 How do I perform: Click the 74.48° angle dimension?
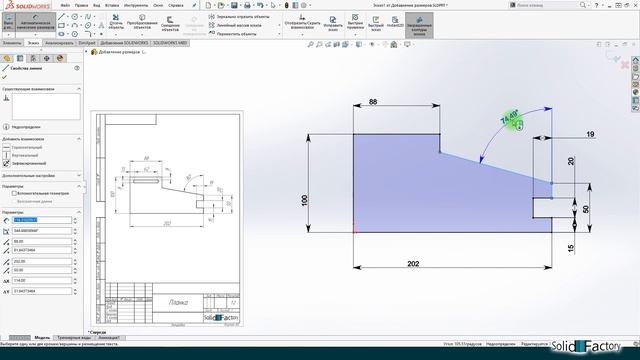[x=509, y=117]
